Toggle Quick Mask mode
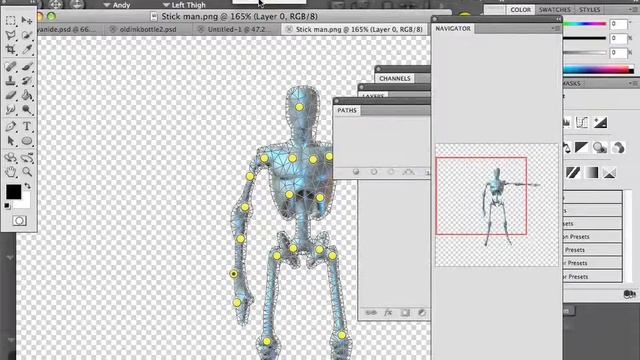Image resolution: width=640 pixels, height=360 pixels. click(x=19, y=221)
